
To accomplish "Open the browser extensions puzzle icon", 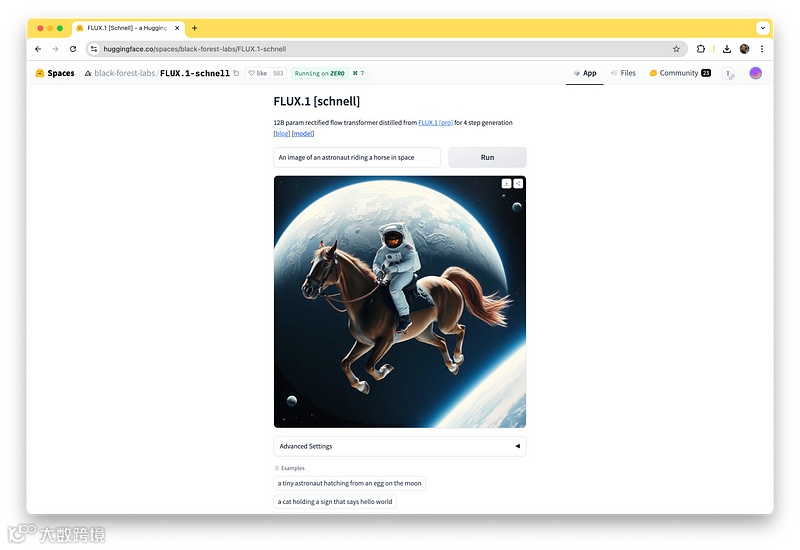I will [701, 49].
